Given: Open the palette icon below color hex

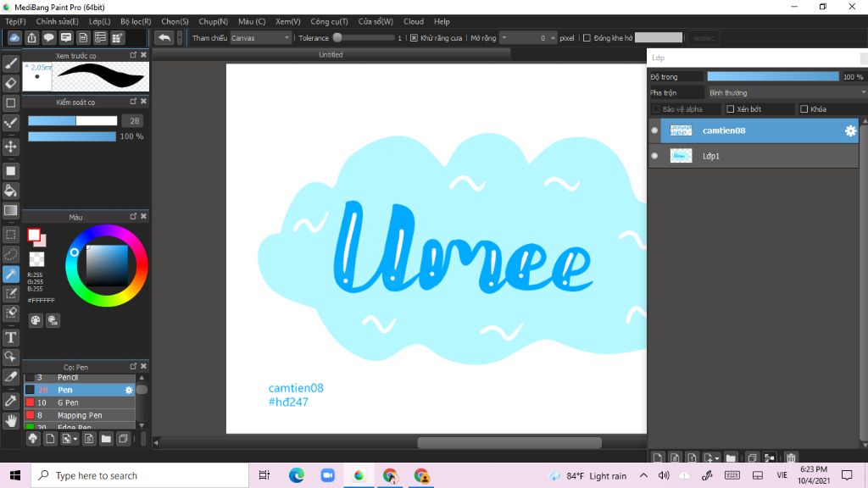Looking at the screenshot, I should (36, 320).
